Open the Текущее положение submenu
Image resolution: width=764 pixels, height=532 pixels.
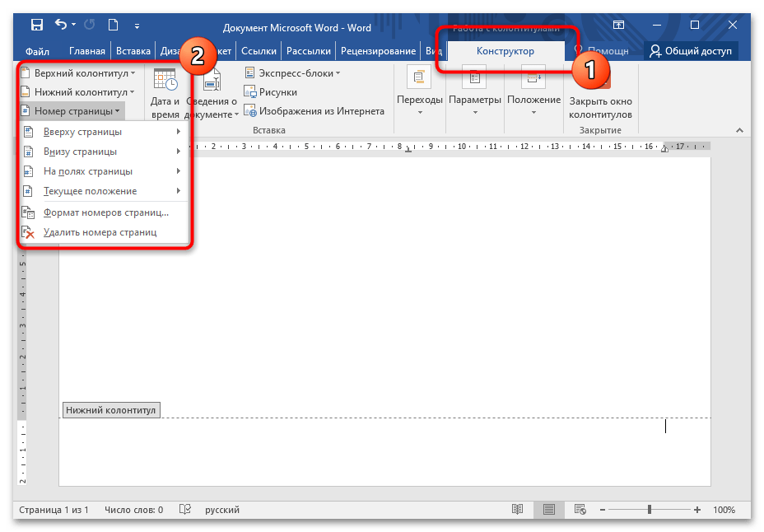coord(103,191)
